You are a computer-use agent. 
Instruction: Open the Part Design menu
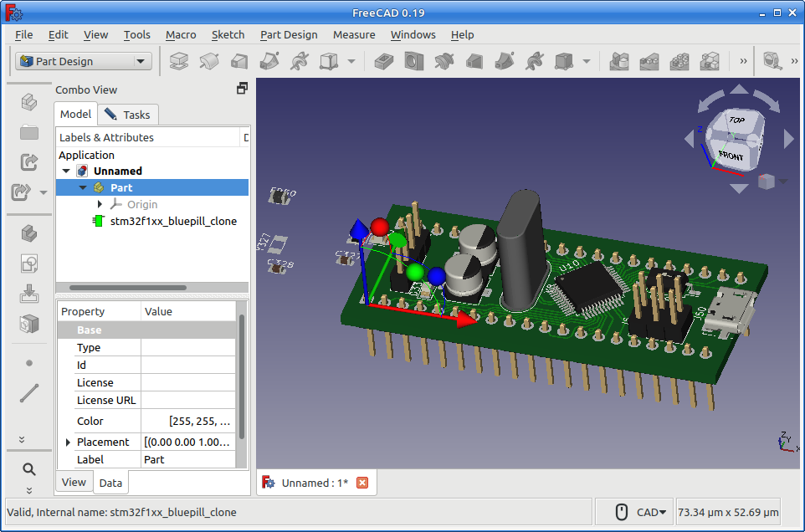(289, 35)
